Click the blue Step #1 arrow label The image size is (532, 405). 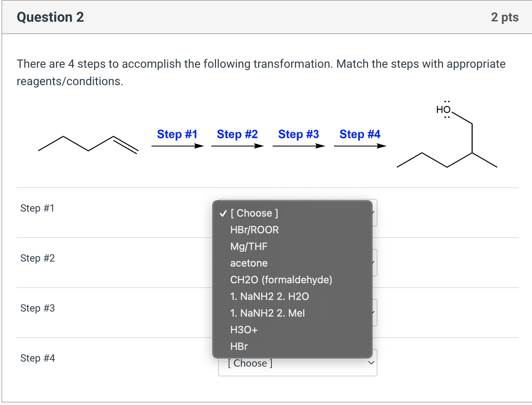coord(177,134)
